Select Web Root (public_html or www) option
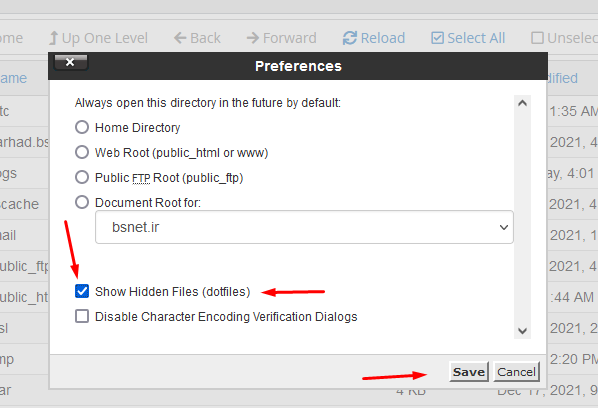 click(x=82, y=152)
